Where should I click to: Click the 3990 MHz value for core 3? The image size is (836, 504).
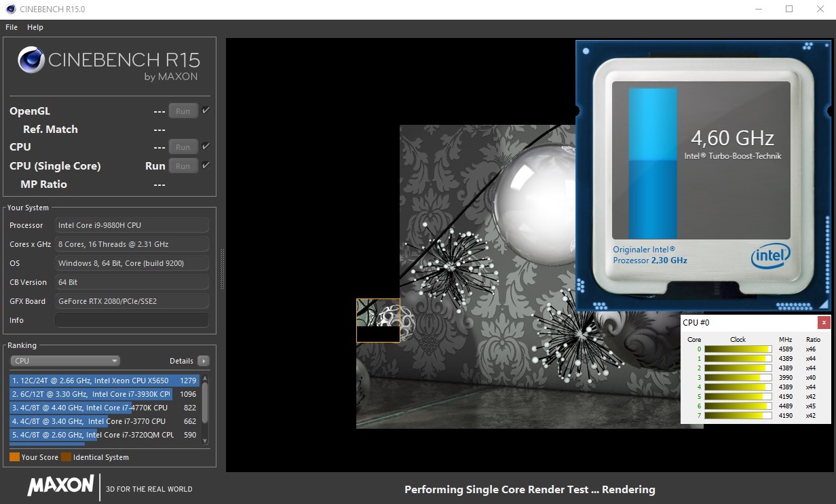pyautogui.click(x=786, y=378)
